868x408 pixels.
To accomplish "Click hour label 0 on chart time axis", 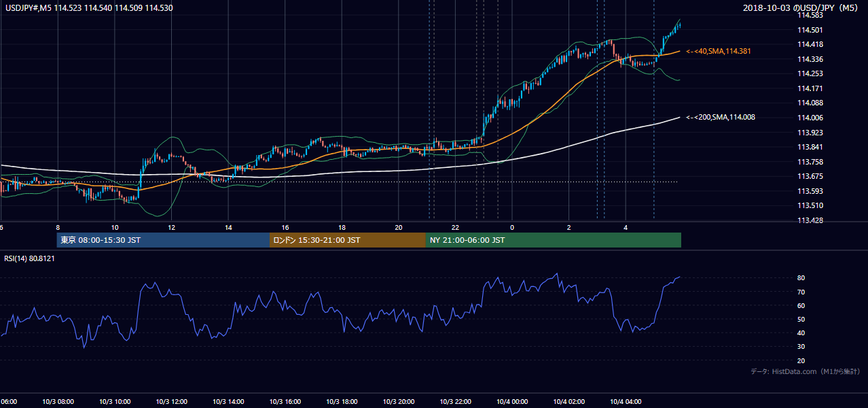I will (512, 227).
